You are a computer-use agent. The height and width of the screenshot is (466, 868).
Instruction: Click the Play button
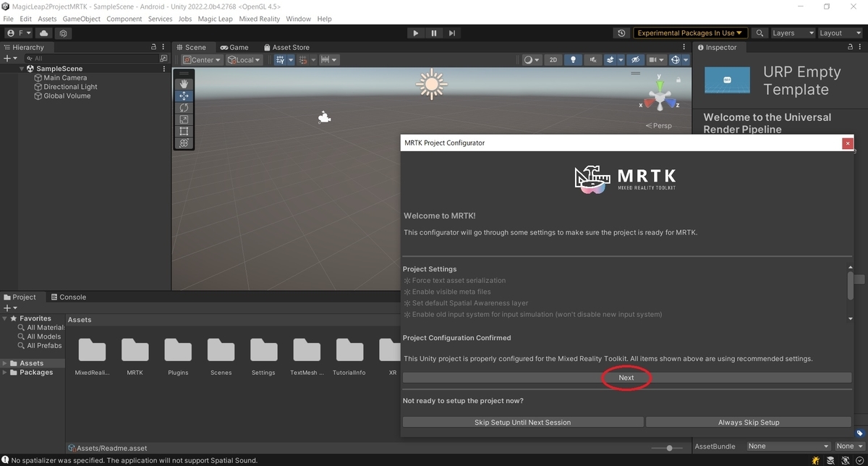415,33
